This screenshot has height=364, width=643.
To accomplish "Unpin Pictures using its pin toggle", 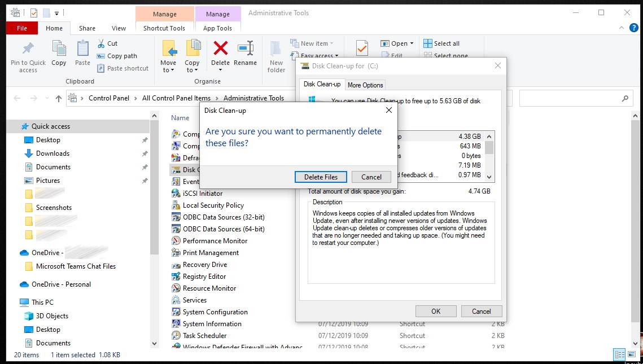I will [x=145, y=180].
